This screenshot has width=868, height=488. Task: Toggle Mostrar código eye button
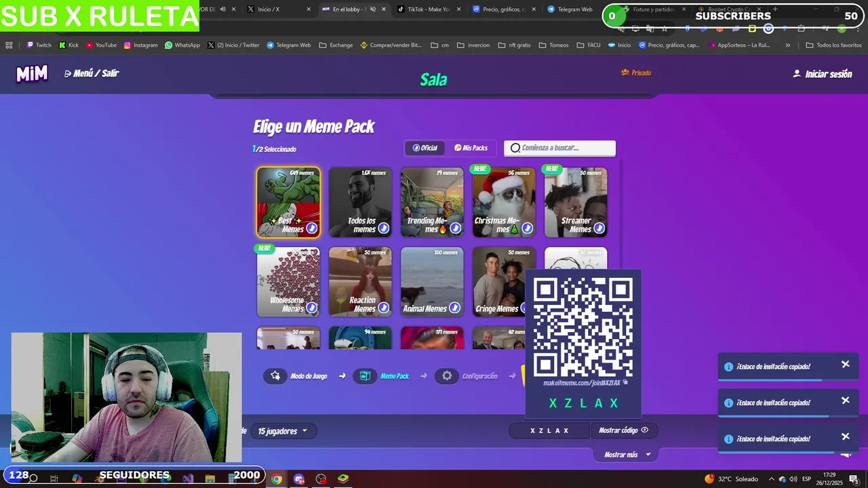624,430
